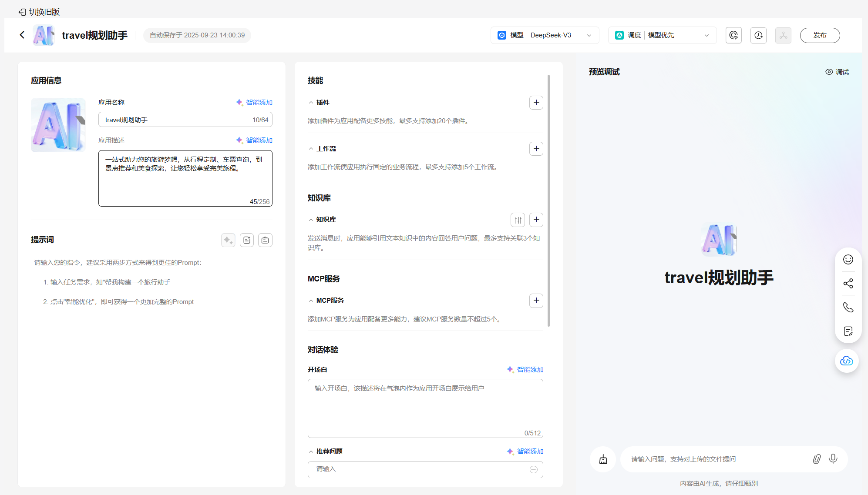868x495 pixels.
Task: Click the knowledge base settings sliders icon
Action: [518, 220]
